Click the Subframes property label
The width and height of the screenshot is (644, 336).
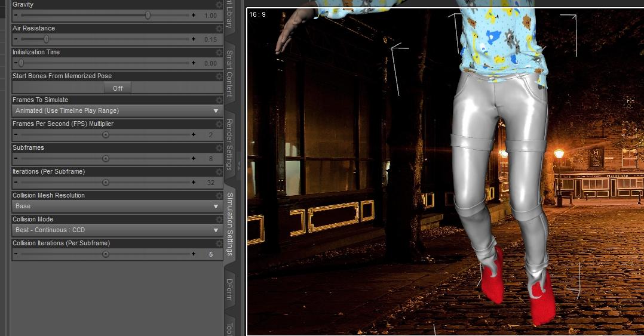coord(28,147)
